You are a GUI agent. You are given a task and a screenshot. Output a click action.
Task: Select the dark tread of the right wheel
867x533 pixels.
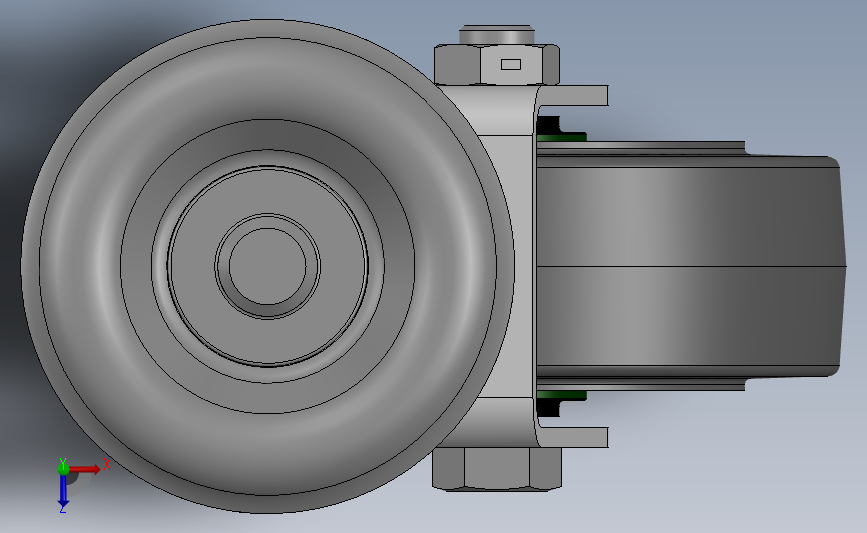(691, 266)
